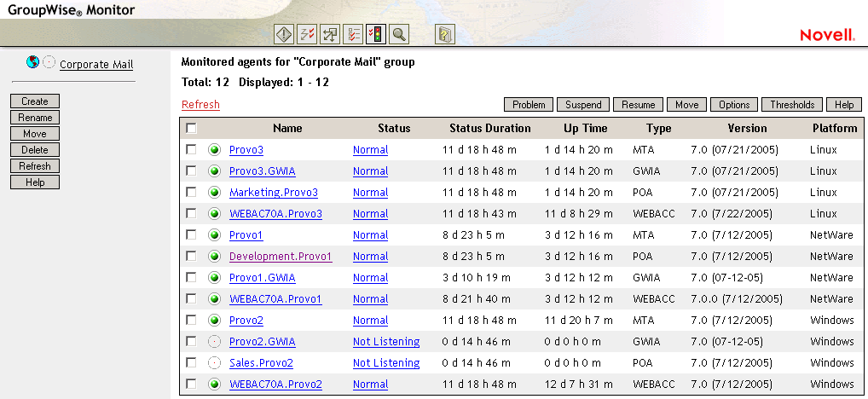Viewport: 868px width, 399px height.
Task: Open the Link Configuration toolbar icon
Action: tap(330, 34)
